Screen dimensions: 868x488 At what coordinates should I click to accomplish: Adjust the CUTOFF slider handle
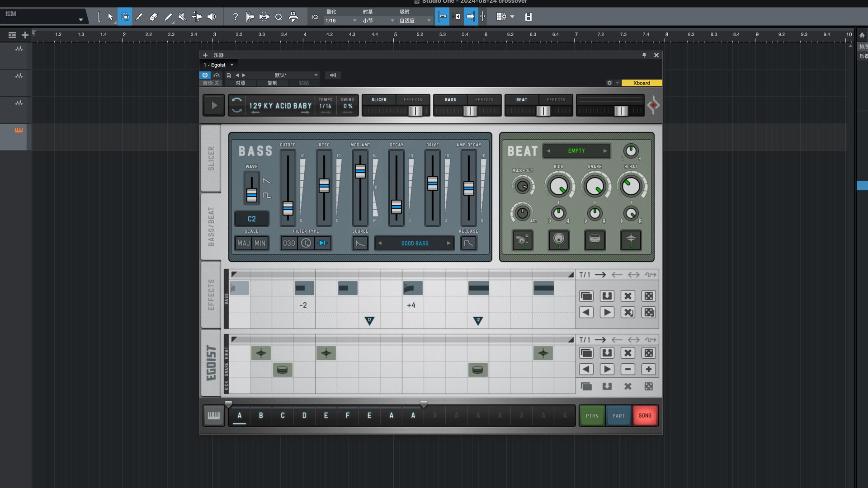[288, 208]
